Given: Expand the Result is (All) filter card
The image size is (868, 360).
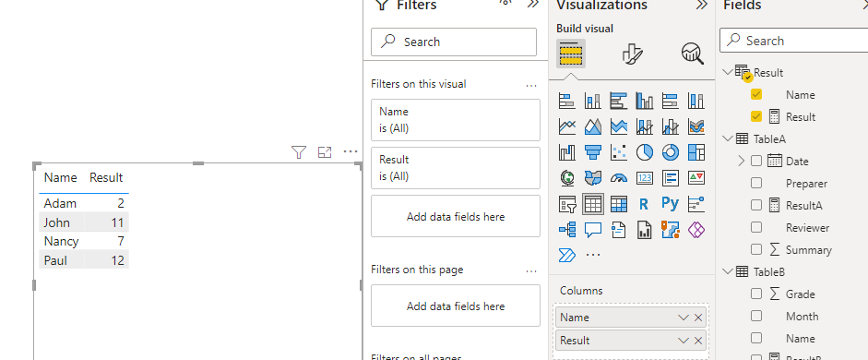Looking at the screenshot, I should click(x=456, y=168).
